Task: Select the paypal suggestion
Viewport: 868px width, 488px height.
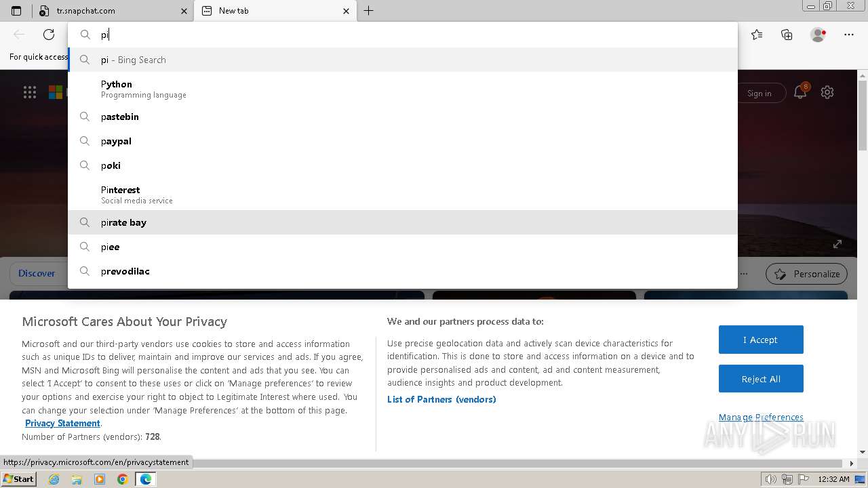Action: [403, 141]
